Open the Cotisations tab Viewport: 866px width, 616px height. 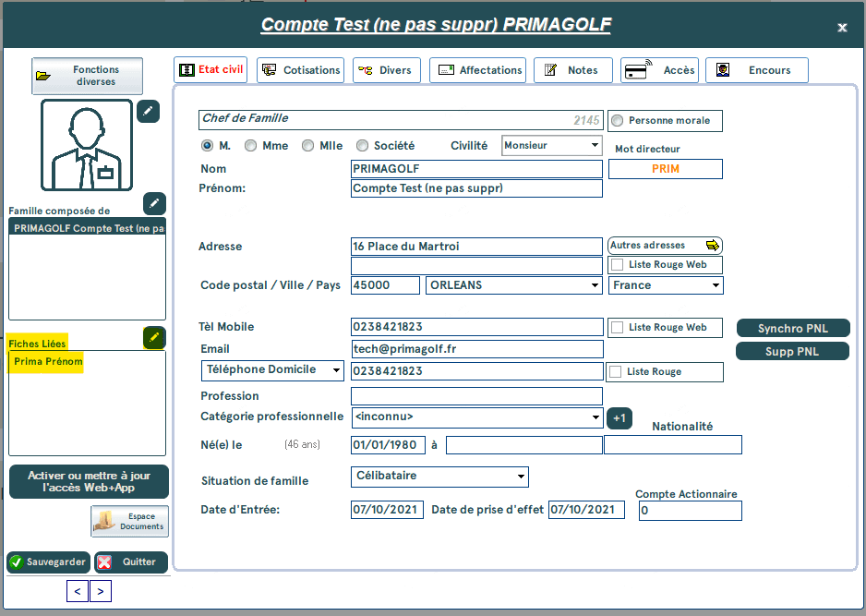pyautogui.click(x=300, y=70)
